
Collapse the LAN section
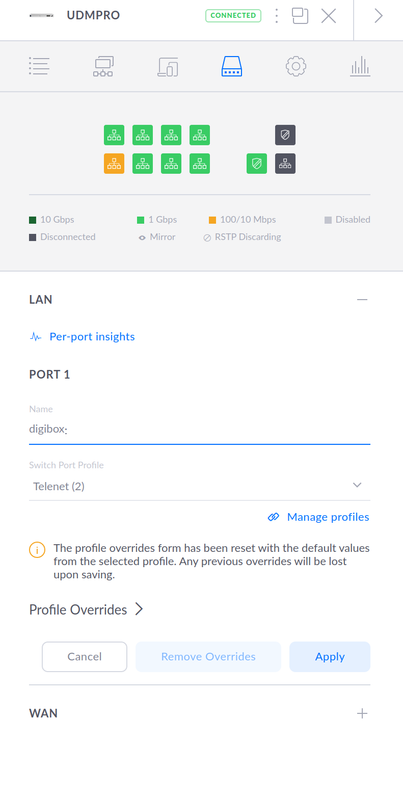(x=362, y=299)
